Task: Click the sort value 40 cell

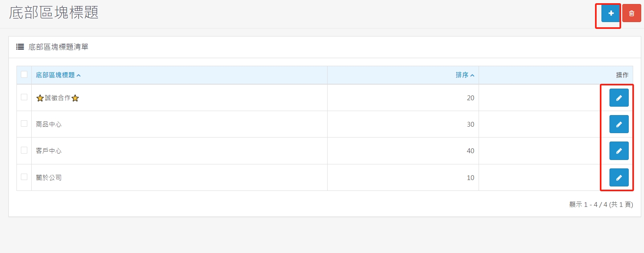Action: [403, 151]
